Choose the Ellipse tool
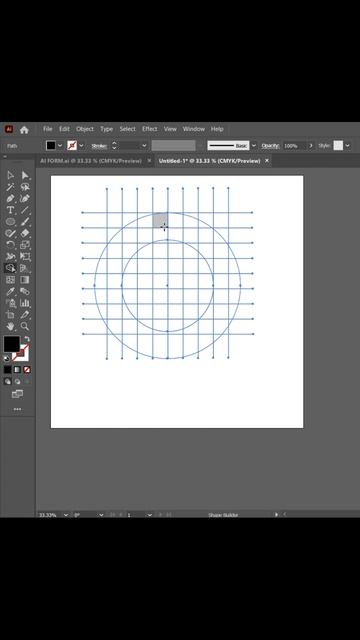Viewport: 360px width, 640px height. (x=10, y=222)
